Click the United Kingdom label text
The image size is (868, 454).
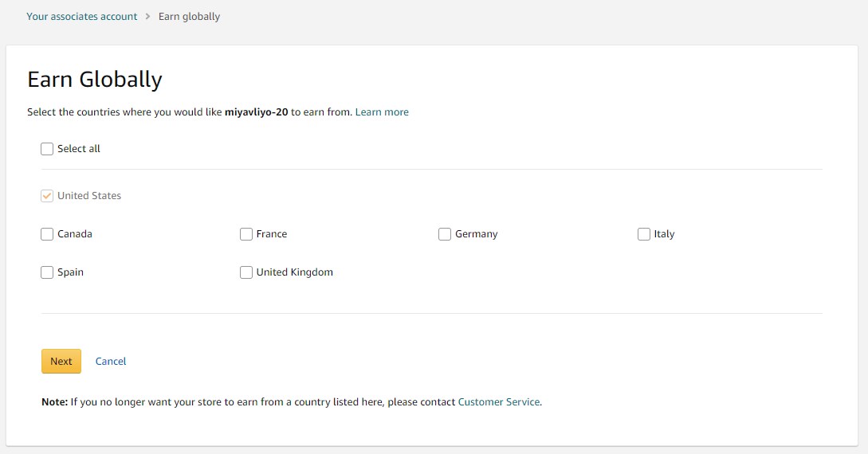294,272
